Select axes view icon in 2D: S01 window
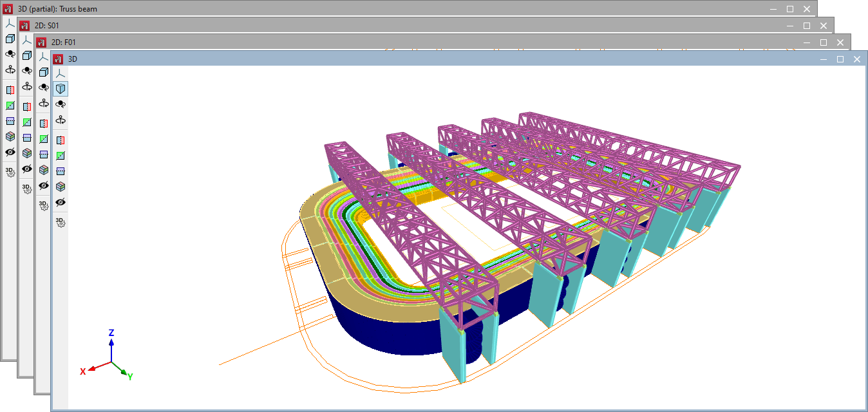 coord(27,39)
